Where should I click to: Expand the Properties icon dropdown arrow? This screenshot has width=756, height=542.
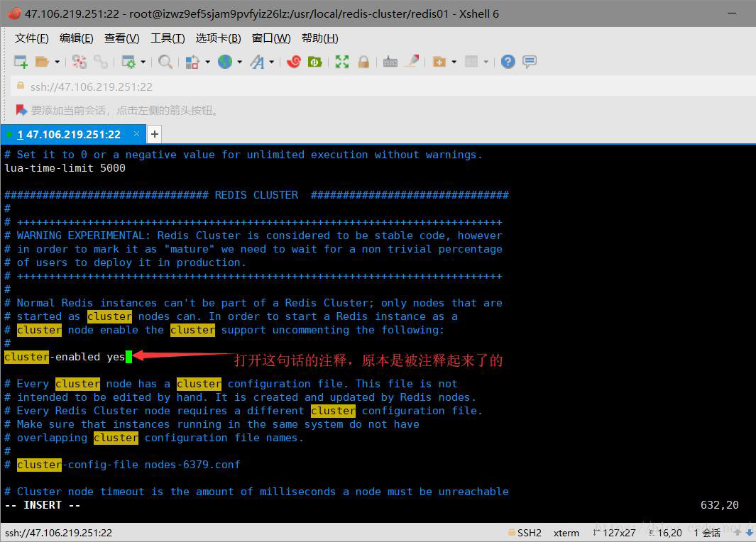143,62
